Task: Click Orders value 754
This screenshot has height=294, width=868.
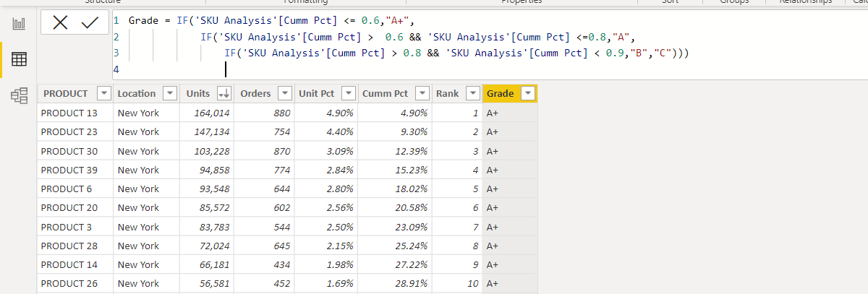Action: (x=282, y=131)
